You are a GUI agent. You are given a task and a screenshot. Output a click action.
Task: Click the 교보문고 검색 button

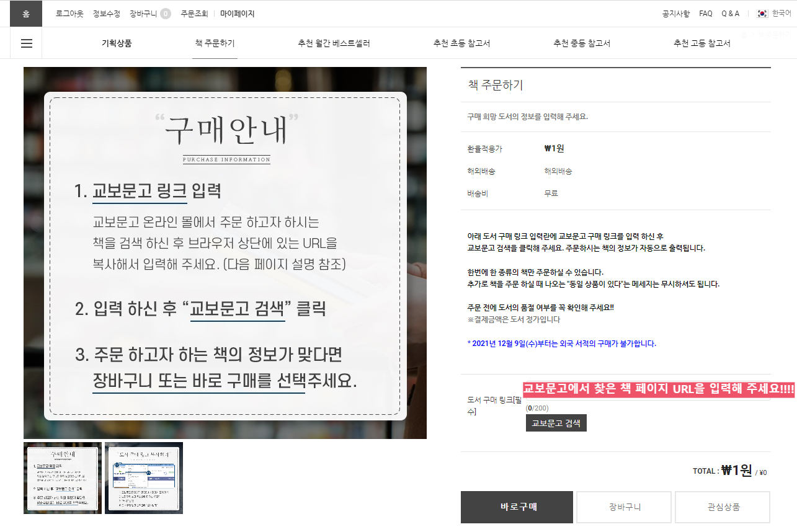click(x=556, y=423)
